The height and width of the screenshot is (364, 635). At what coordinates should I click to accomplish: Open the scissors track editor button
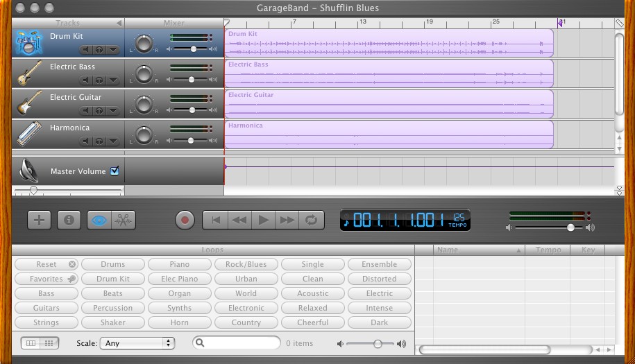click(123, 220)
